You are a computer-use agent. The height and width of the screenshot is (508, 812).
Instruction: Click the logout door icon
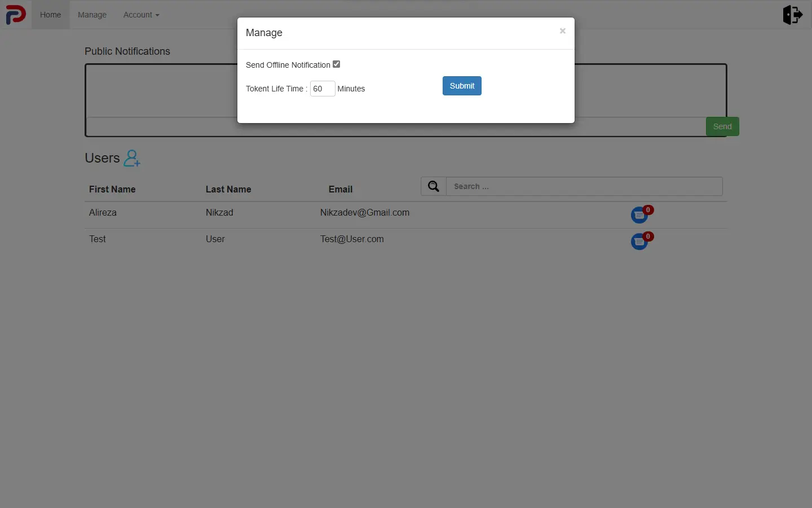793,15
